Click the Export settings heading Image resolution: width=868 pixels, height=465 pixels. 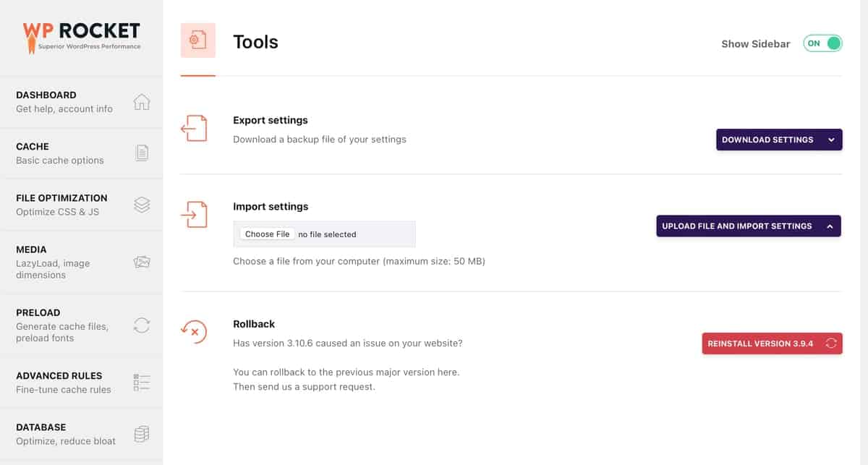(271, 120)
